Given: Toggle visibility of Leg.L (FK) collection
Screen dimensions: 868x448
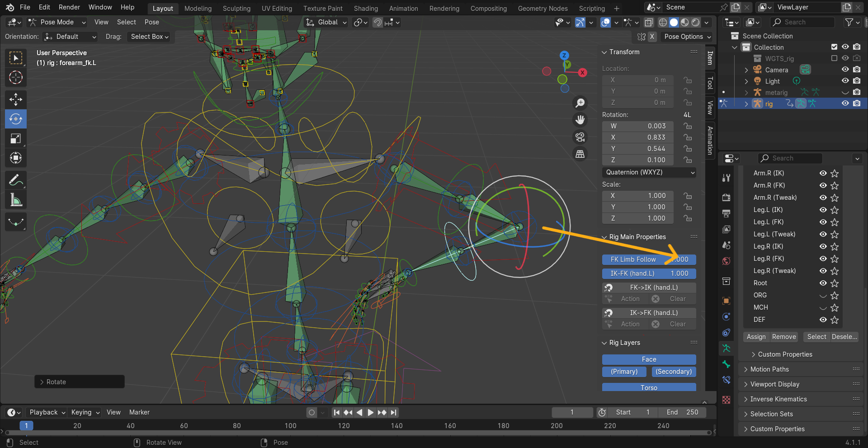Looking at the screenshot, I should click(823, 222).
